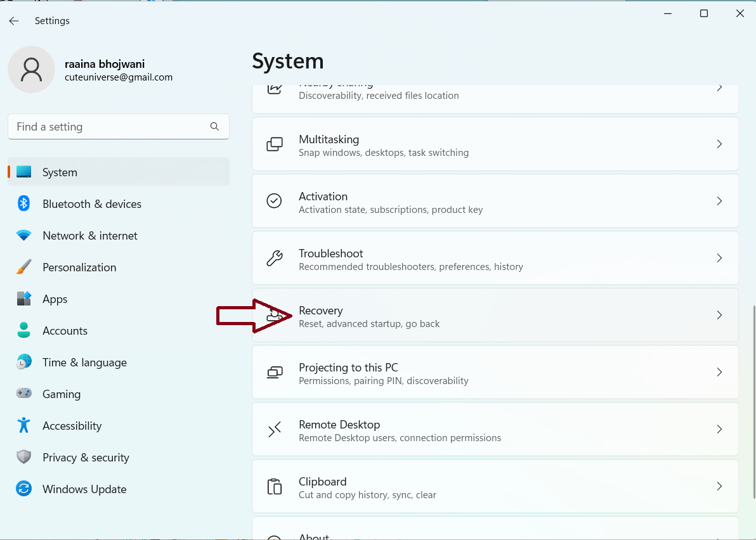
Task: Expand Remote Desktop using its chevron
Action: 719,429
